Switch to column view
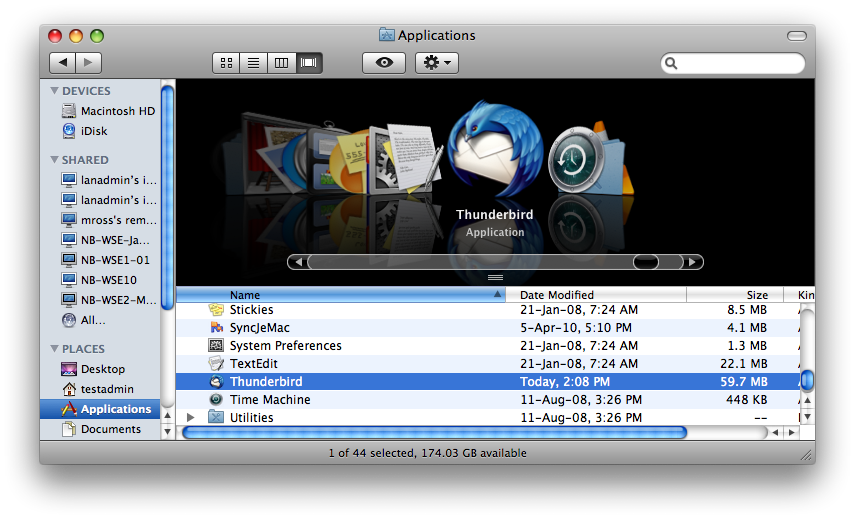The image size is (855, 519). click(x=281, y=63)
